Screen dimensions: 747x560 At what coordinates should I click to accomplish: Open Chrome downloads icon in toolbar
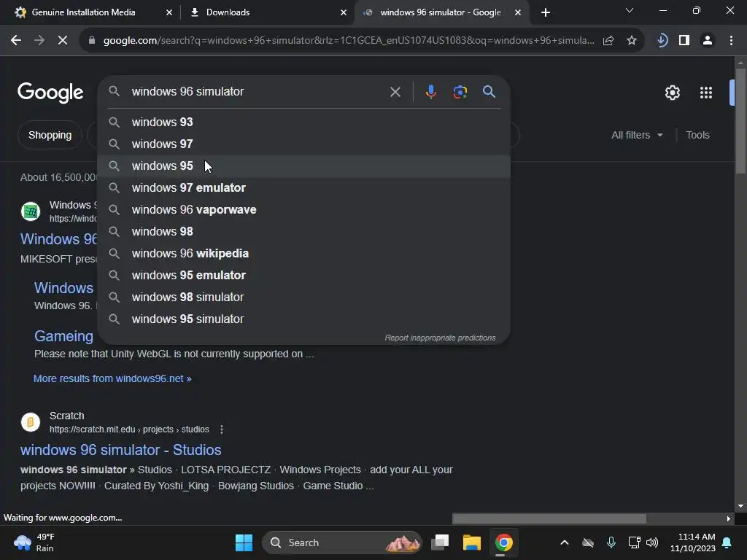pos(662,41)
